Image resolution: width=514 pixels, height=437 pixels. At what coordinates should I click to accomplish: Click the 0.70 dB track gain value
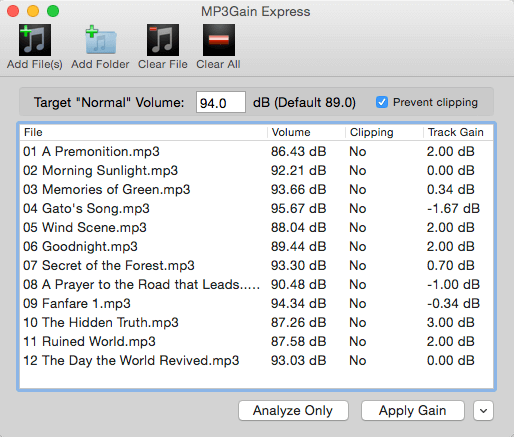(x=451, y=266)
